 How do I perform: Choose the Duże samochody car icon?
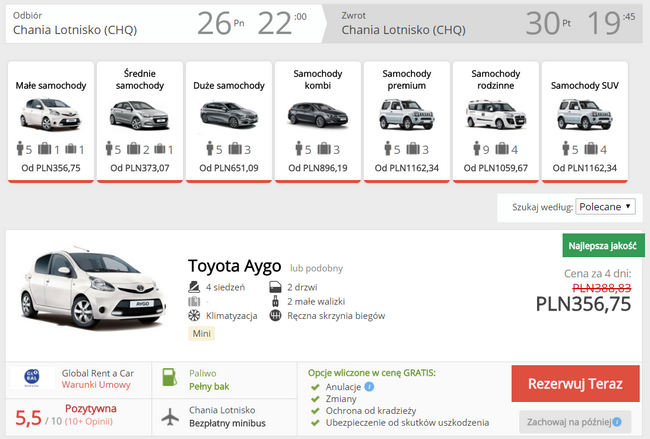coord(229,113)
